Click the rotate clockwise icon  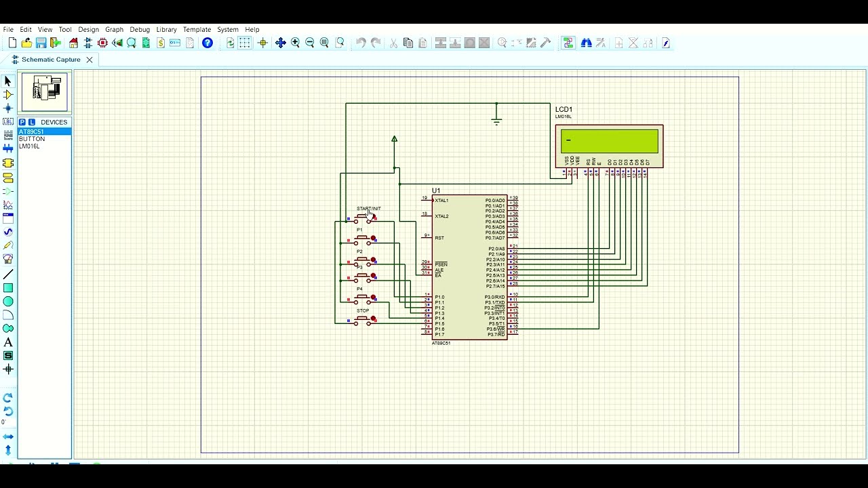[x=8, y=398]
